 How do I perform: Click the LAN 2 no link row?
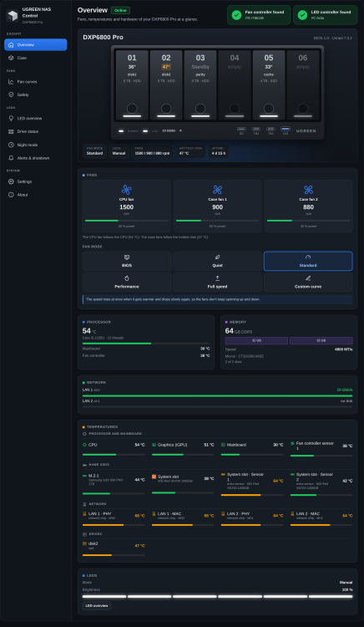click(218, 403)
